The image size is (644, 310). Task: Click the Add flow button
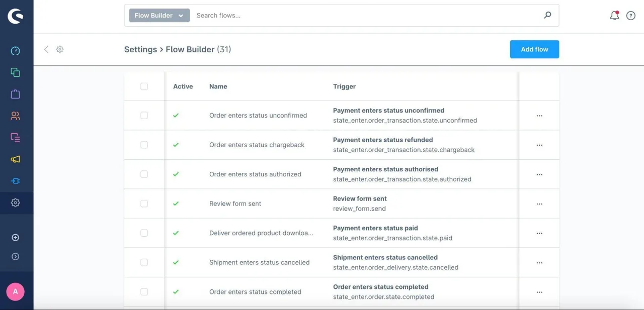534,49
